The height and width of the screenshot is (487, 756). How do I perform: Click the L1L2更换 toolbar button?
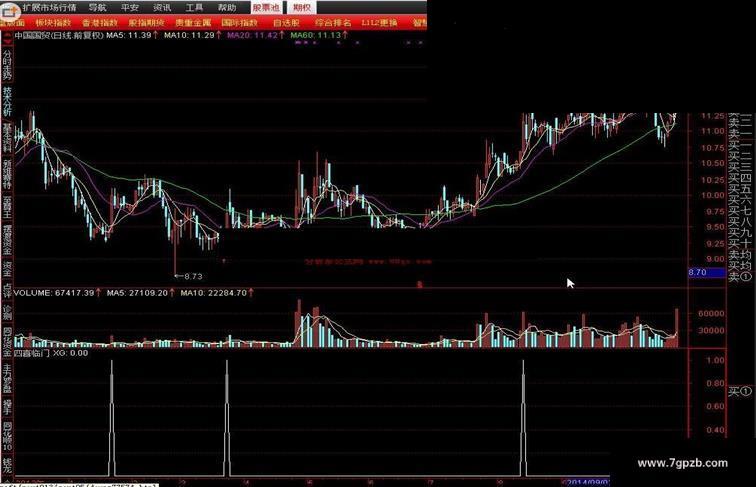click(x=380, y=23)
